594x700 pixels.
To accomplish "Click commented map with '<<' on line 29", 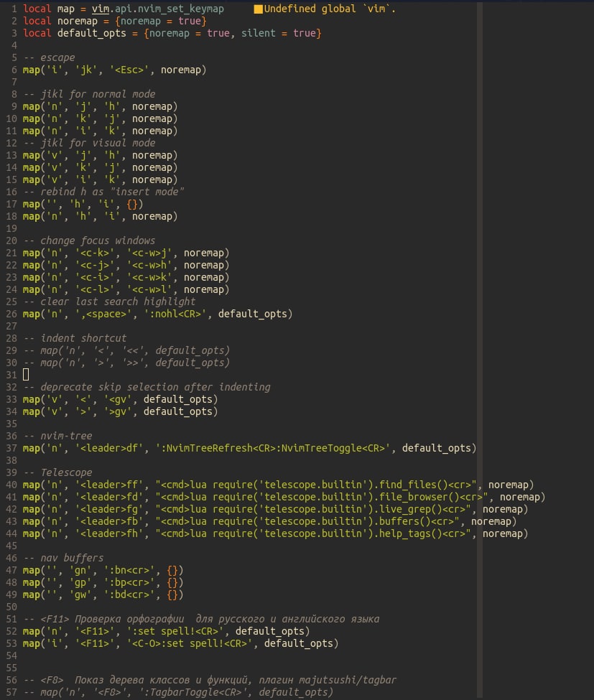I will click(x=126, y=350).
